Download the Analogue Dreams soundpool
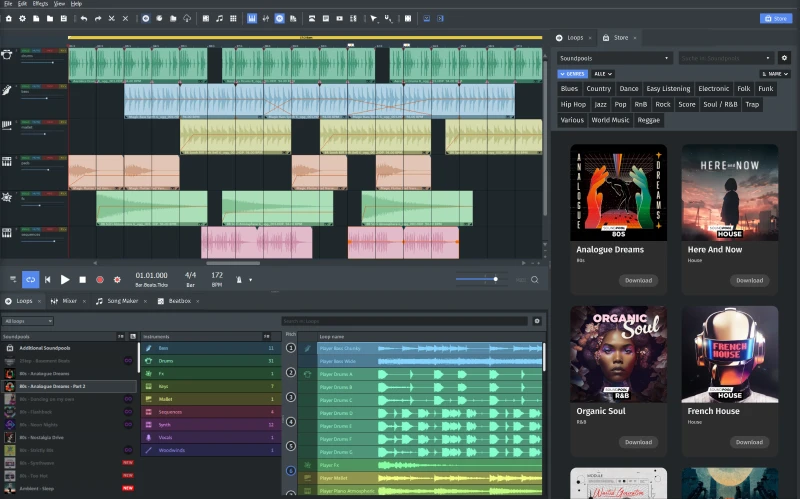Image resolution: width=800 pixels, height=499 pixels. pos(638,280)
